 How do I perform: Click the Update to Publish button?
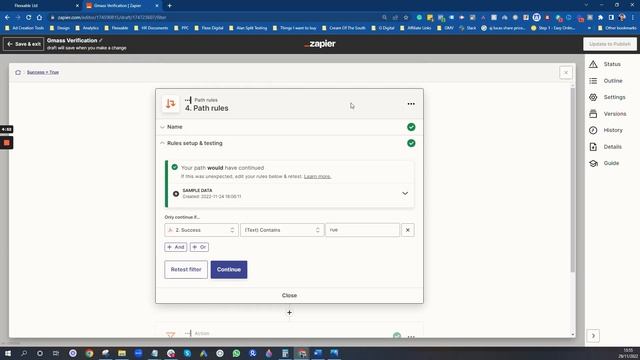[610, 44]
